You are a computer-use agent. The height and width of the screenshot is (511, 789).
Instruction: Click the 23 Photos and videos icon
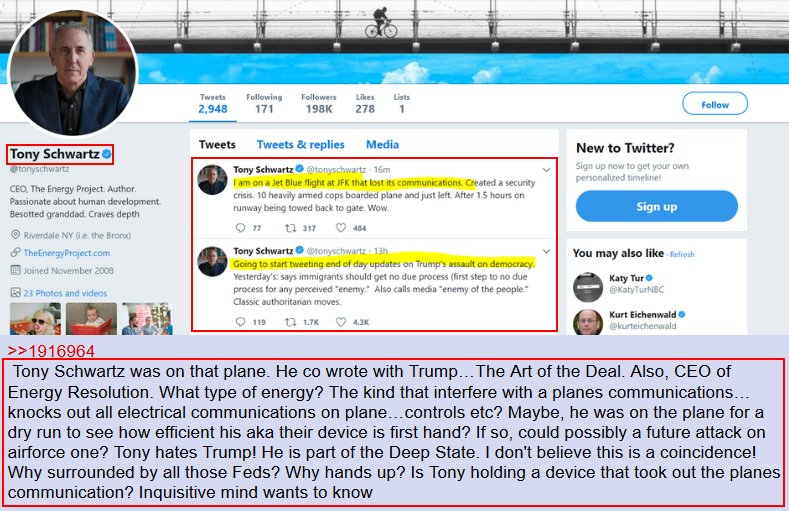16,292
